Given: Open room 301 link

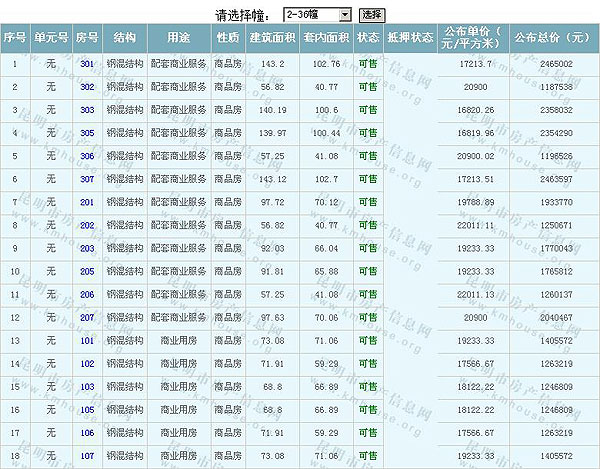Looking at the screenshot, I should point(87,64).
